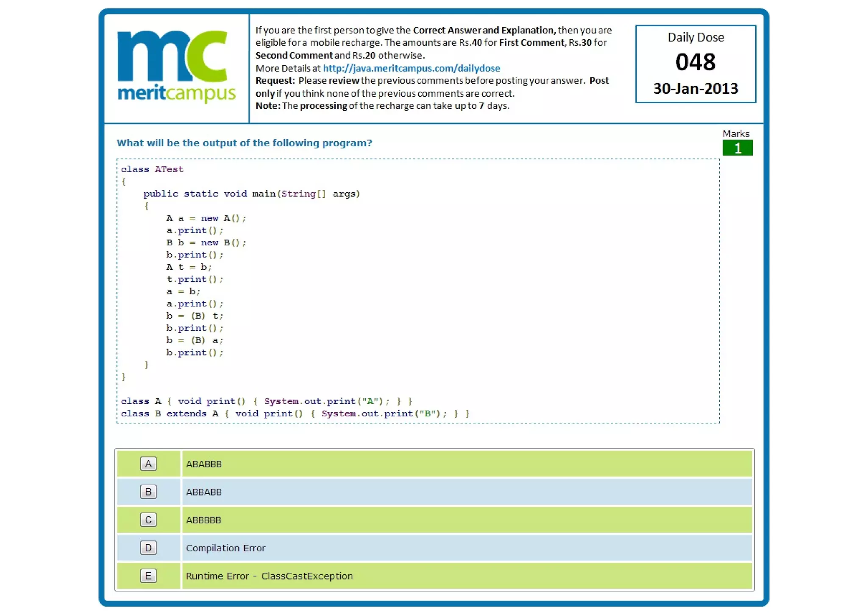Click the question heading text

pyautogui.click(x=244, y=143)
